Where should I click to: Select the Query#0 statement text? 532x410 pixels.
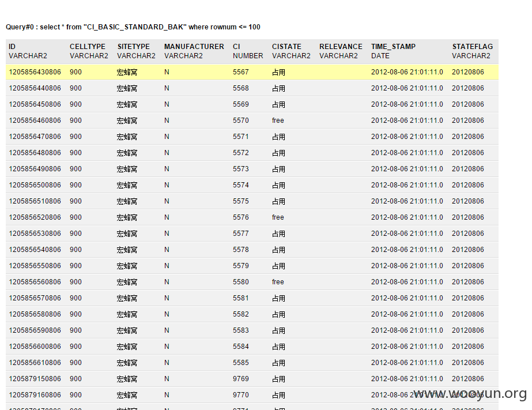click(x=133, y=27)
